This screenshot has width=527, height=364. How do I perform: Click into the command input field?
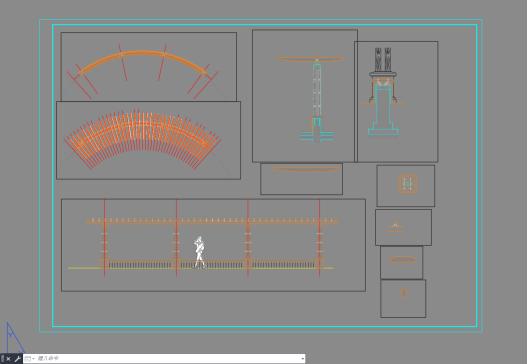(x=168, y=359)
